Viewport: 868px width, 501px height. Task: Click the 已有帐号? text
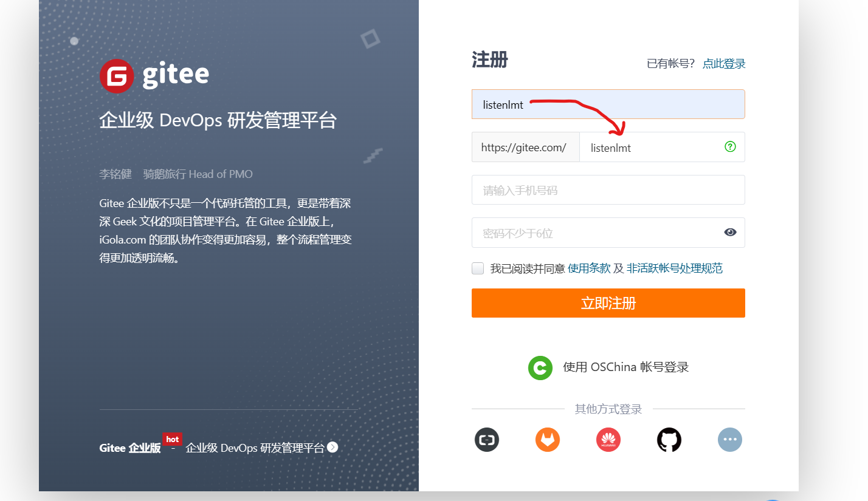(x=671, y=63)
